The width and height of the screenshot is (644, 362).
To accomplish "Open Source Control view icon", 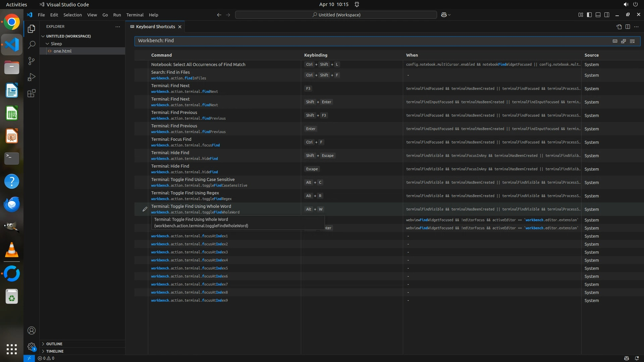I will [31, 61].
